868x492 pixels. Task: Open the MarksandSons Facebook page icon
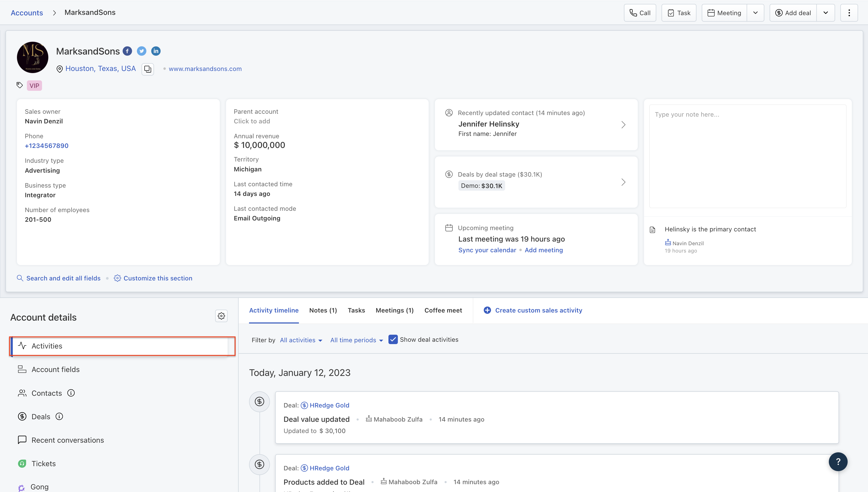coord(127,51)
